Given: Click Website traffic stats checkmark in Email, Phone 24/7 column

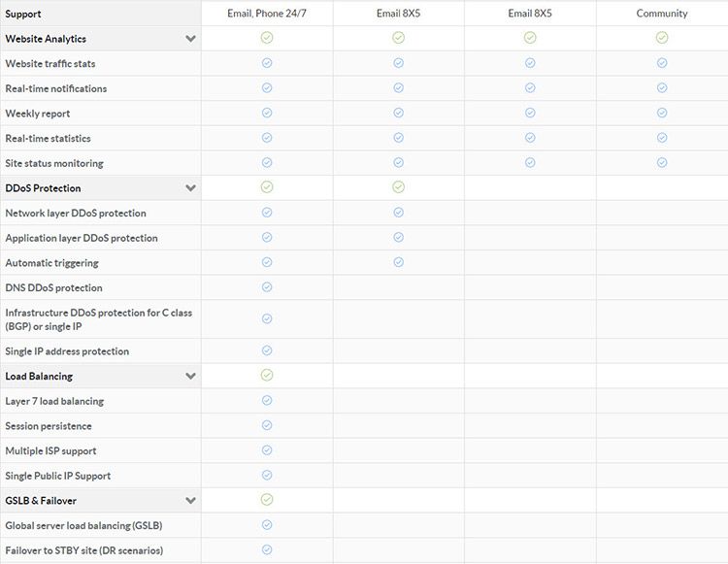Looking at the screenshot, I should click(x=267, y=63).
